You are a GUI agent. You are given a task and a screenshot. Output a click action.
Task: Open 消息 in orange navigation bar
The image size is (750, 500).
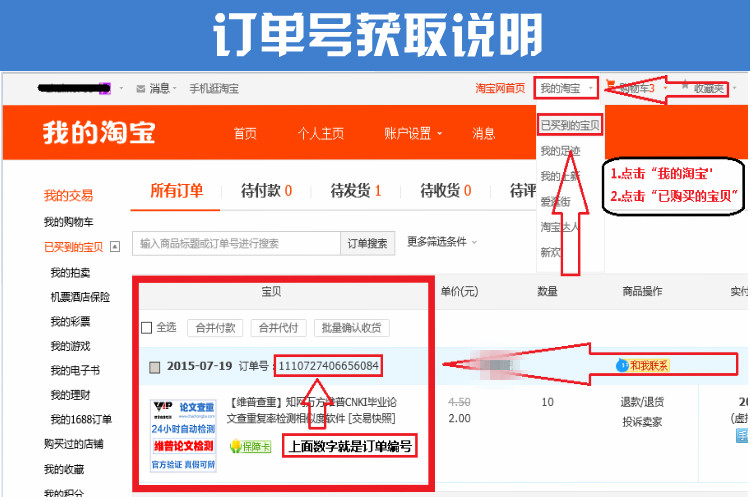pyautogui.click(x=484, y=133)
